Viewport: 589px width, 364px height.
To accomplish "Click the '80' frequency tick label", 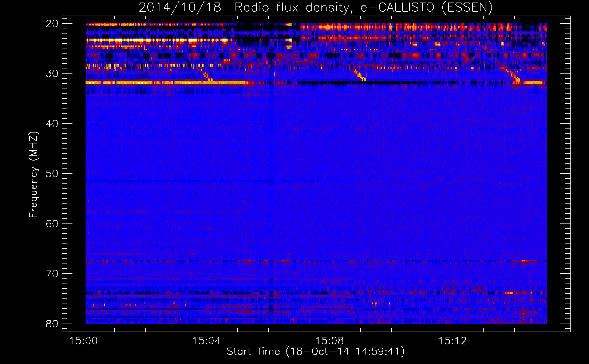I will (52, 324).
